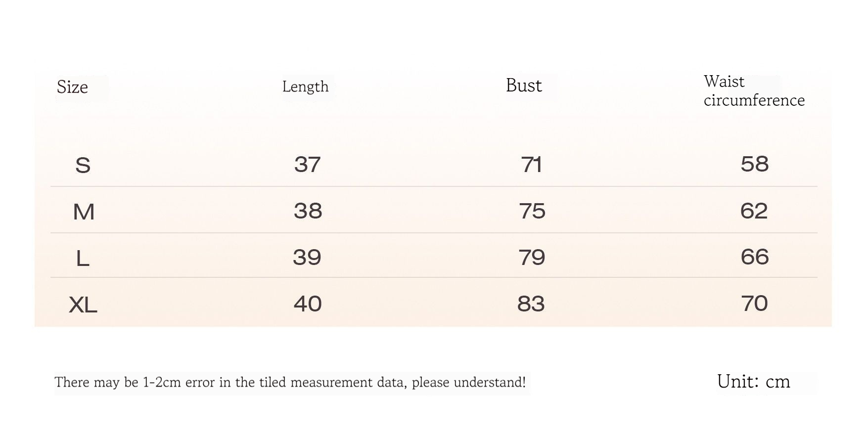868x438 pixels.
Task: Click waist value 66 for size L
Action: pos(754,257)
